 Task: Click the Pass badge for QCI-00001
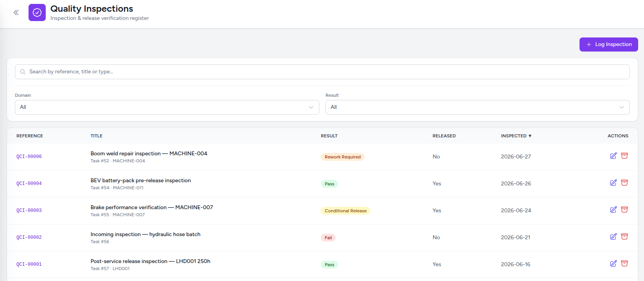(x=329, y=265)
